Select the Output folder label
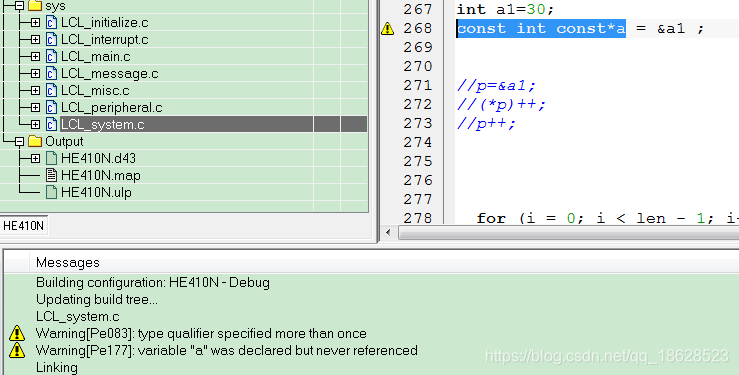Image resolution: width=739 pixels, height=375 pixels. 64,141
